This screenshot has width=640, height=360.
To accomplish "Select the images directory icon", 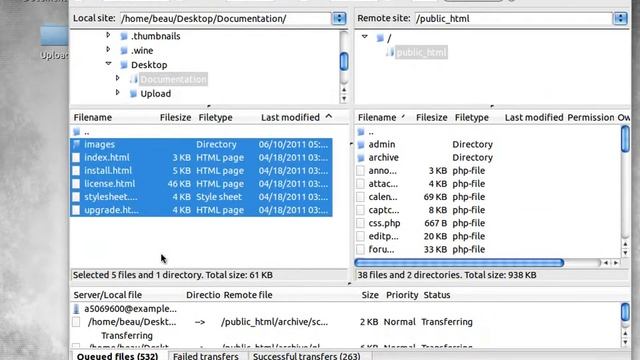I will click(x=76, y=144).
